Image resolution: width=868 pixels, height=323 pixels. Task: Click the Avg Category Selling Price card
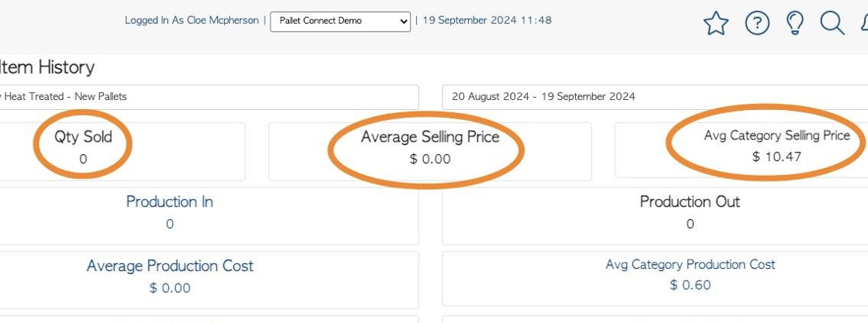(742, 150)
